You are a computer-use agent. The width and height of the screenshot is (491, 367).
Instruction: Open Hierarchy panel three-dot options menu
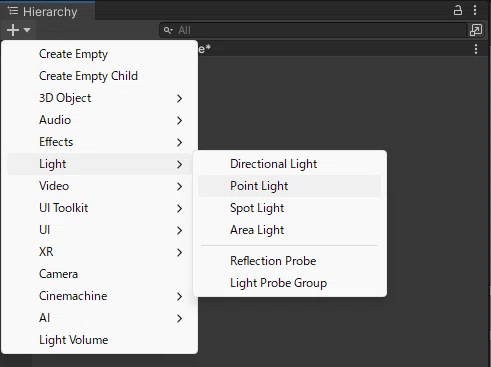[475, 10]
